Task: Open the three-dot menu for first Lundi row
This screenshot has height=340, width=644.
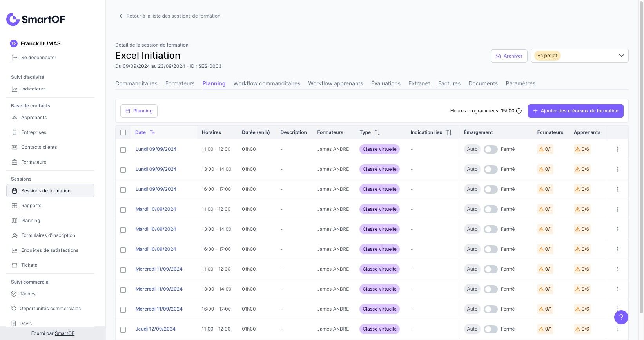Action: click(x=617, y=149)
